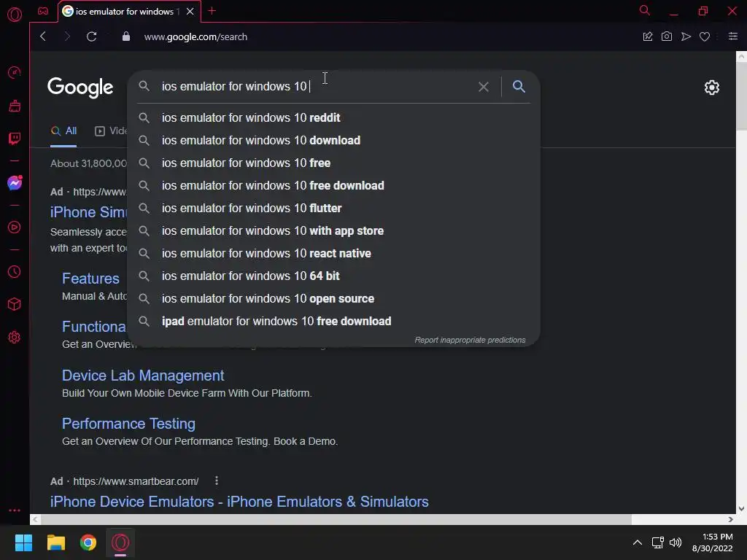Screen dimensions: 747x560
Task: Click Opera GX taskbar icon
Action: (120, 542)
